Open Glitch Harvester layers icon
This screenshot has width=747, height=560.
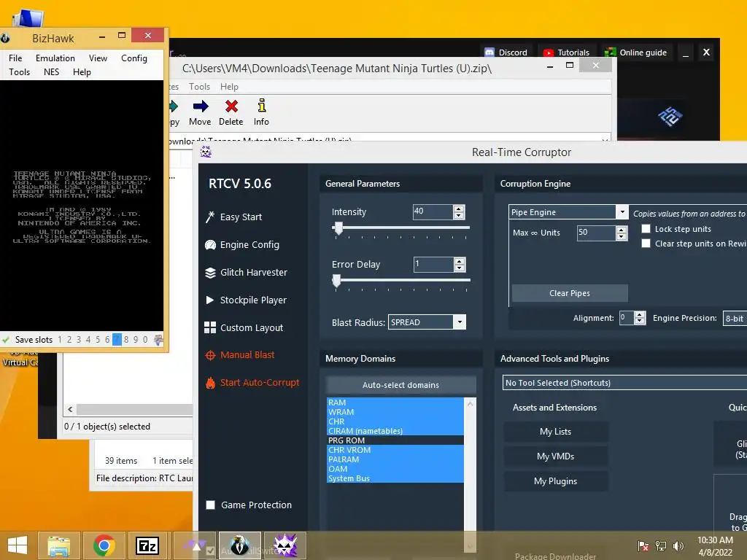pyautogui.click(x=210, y=273)
